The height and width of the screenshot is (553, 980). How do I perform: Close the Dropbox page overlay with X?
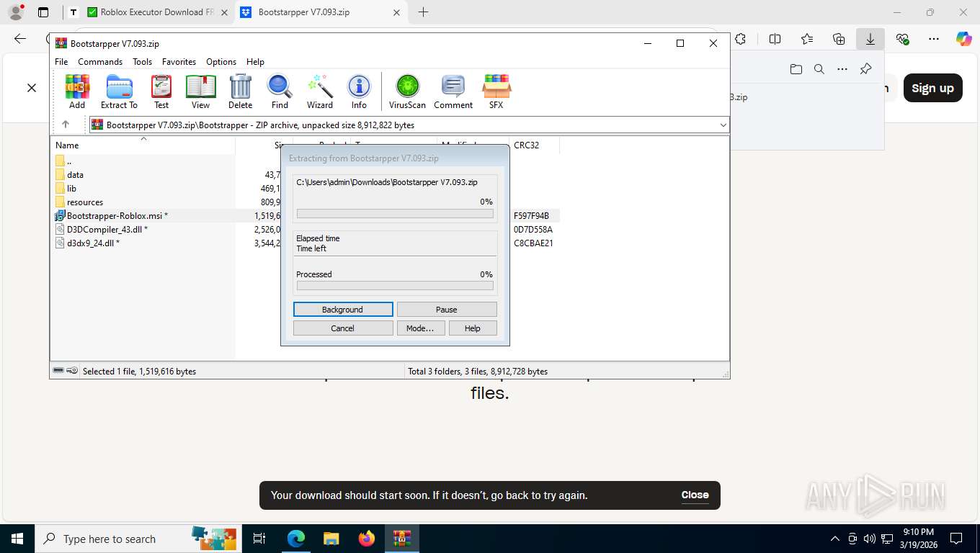click(32, 88)
